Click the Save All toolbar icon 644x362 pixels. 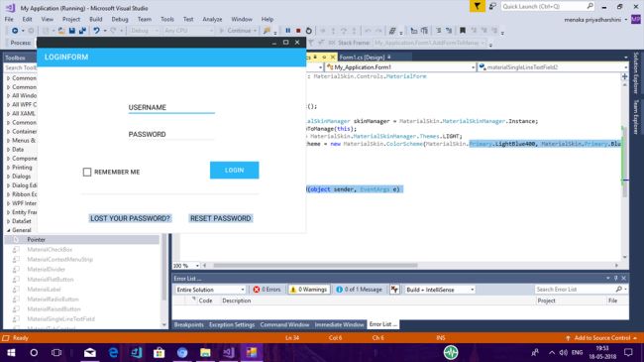tap(82, 31)
